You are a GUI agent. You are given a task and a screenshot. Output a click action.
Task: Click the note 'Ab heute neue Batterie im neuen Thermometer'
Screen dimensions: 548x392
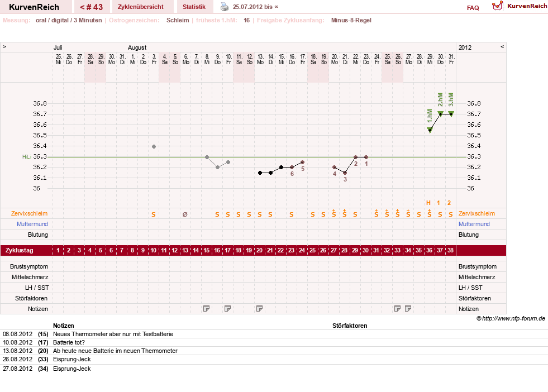pyautogui.click(x=115, y=351)
